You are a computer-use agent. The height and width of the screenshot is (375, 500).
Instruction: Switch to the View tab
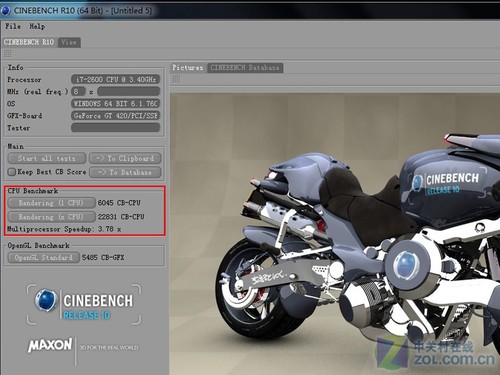(x=69, y=42)
